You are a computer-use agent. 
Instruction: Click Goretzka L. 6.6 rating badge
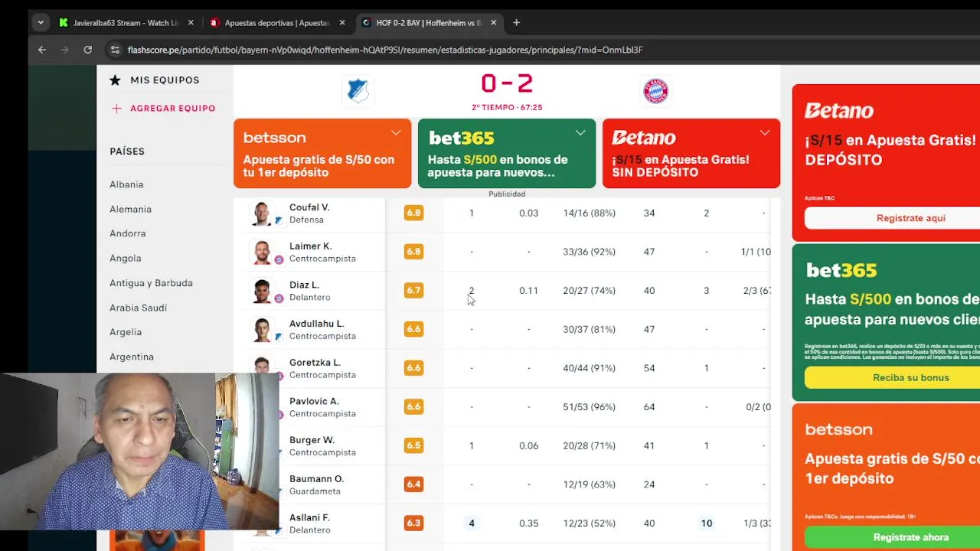(x=413, y=368)
